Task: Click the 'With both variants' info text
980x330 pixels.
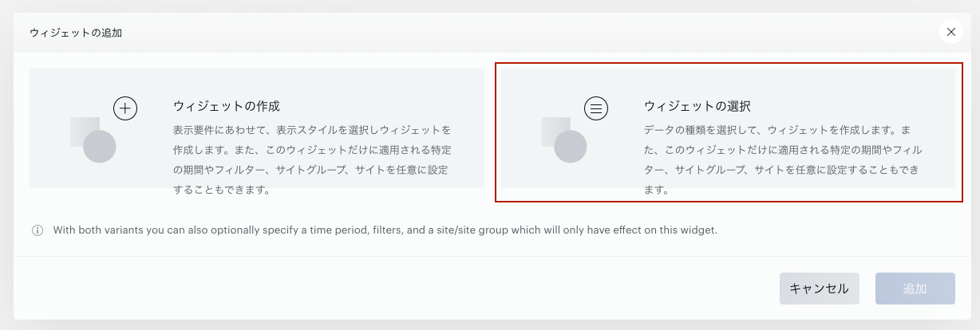Action: pyautogui.click(x=385, y=230)
